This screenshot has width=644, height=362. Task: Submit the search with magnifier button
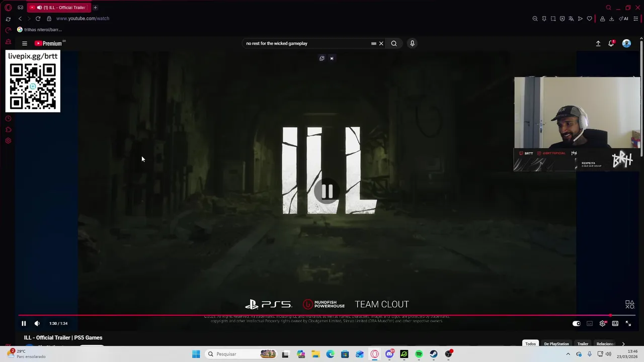394,43
